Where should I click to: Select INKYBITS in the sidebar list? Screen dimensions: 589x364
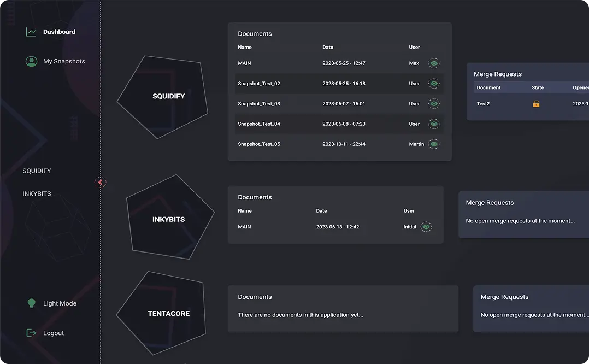coord(37,194)
